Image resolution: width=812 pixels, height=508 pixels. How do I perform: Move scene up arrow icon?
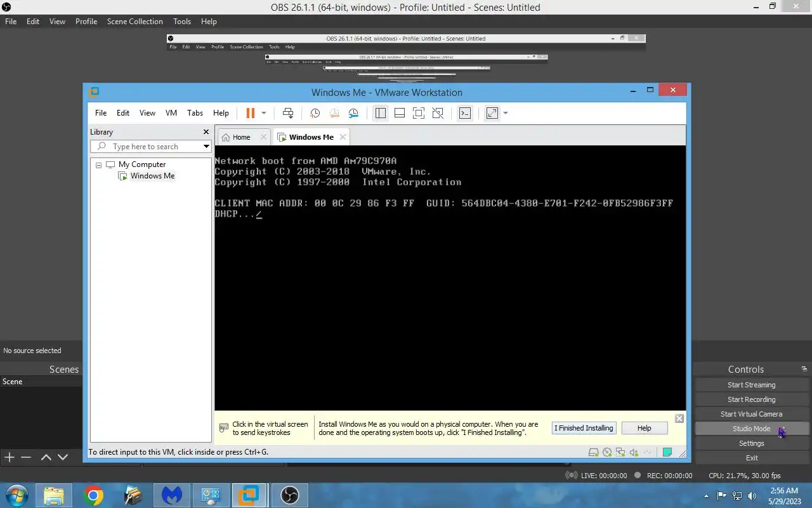pyautogui.click(x=46, y=457)
